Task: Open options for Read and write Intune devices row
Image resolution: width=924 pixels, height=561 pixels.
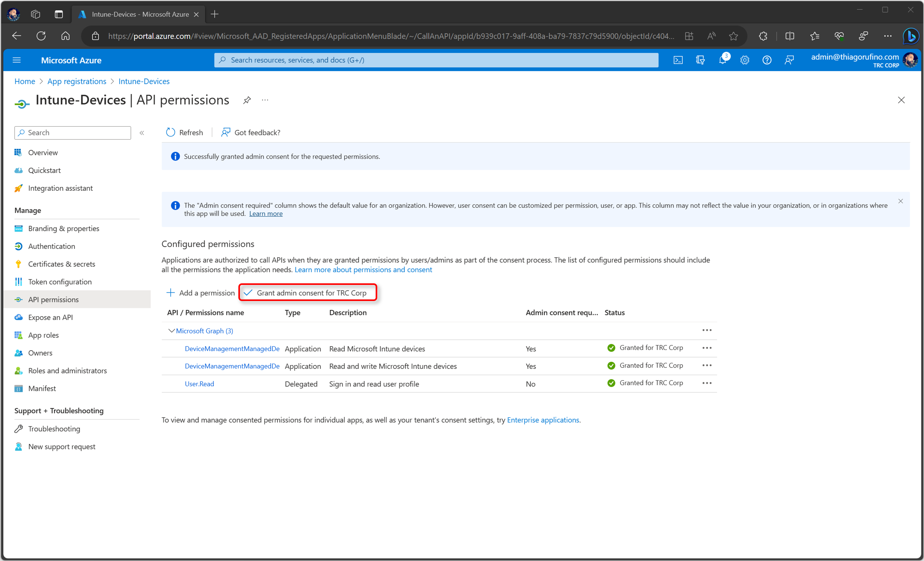Action: tap(707, 365)
